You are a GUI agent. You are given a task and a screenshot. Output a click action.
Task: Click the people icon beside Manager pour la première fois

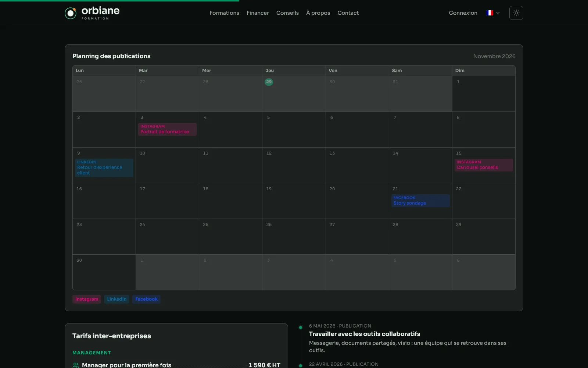click(76, 365)
